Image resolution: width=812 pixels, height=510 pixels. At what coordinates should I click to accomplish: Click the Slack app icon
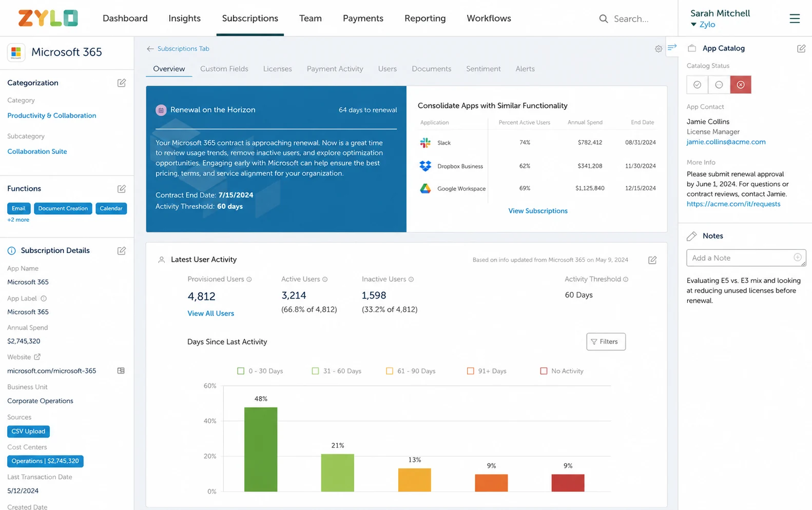click(426, 143)
